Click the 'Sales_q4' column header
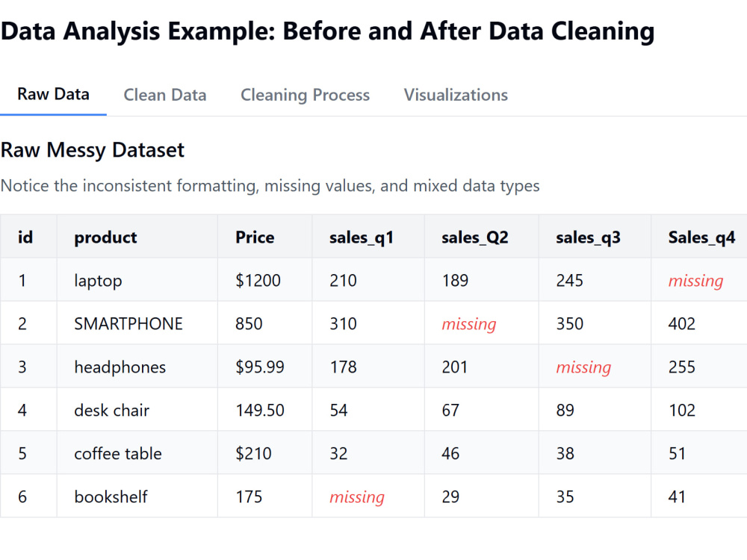Screen dimensions: 747x560 702,237
